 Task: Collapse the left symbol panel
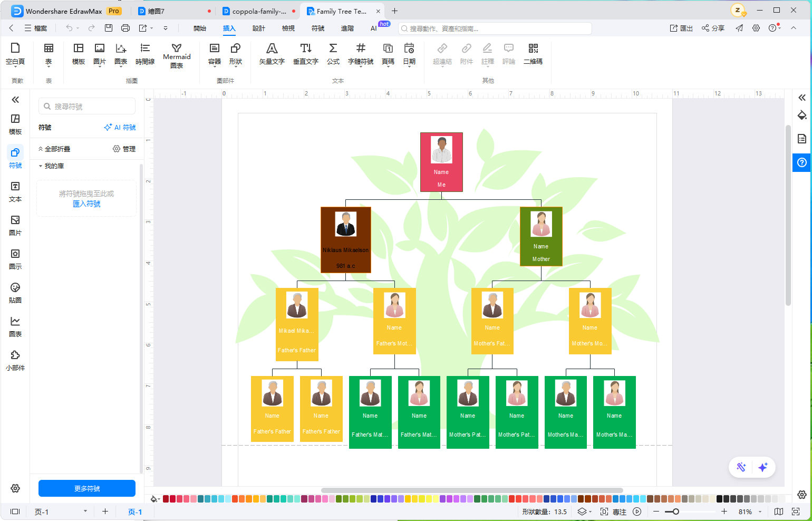15,100
